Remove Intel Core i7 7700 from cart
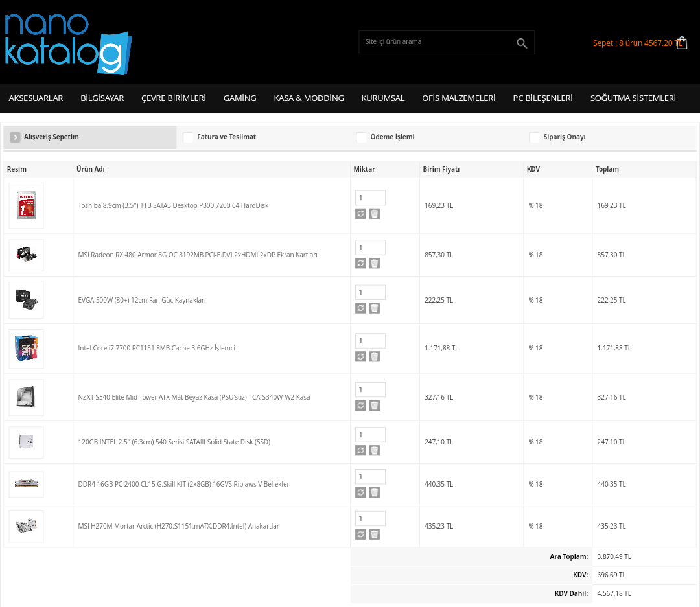The image size is (700, 607). point(375,356)
